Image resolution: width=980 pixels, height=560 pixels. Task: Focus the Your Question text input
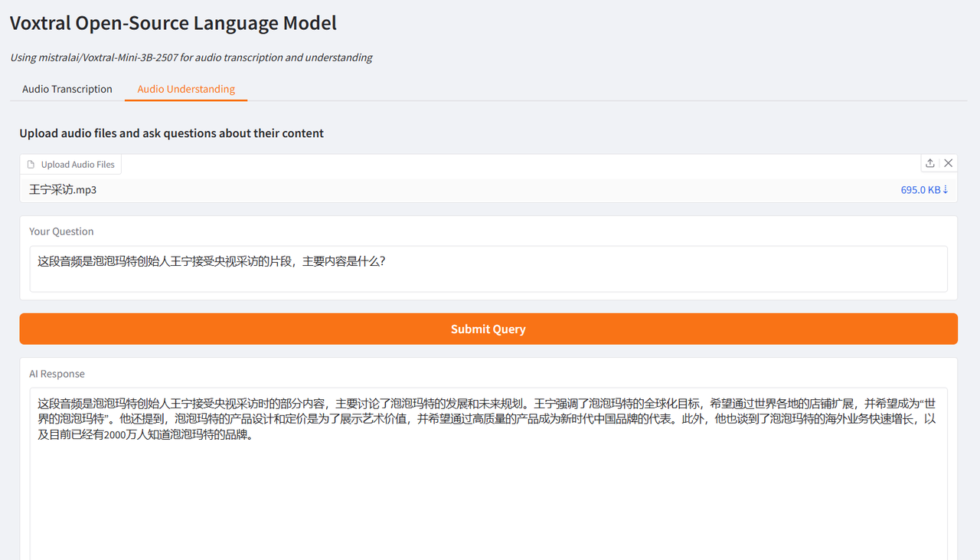point(488,268)
